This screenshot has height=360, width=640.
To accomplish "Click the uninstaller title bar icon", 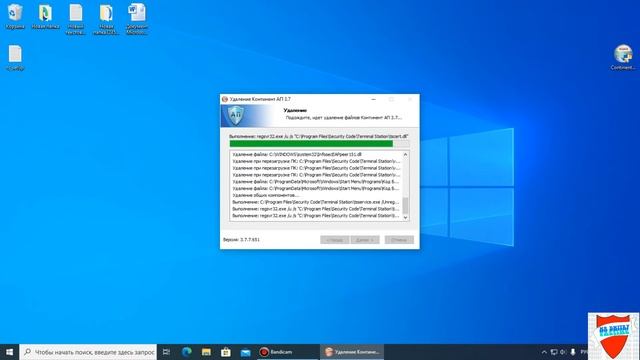I will pyautogui.click(x=224, y=99).
